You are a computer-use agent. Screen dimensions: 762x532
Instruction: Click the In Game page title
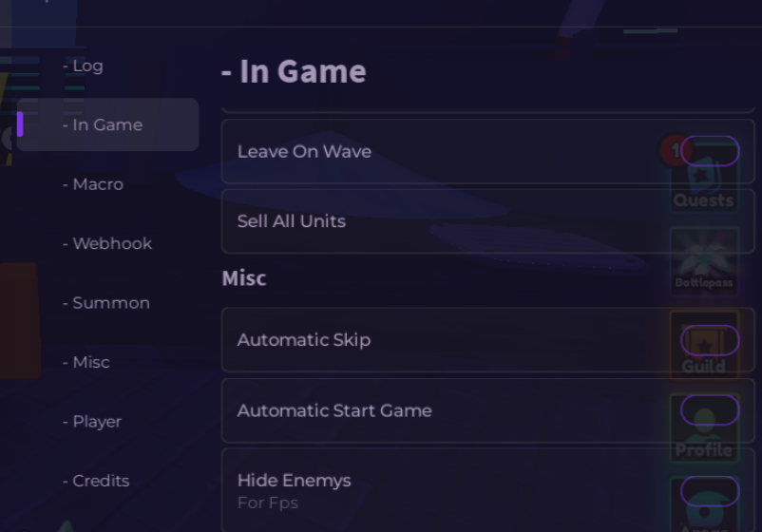(x=294, y=71)
